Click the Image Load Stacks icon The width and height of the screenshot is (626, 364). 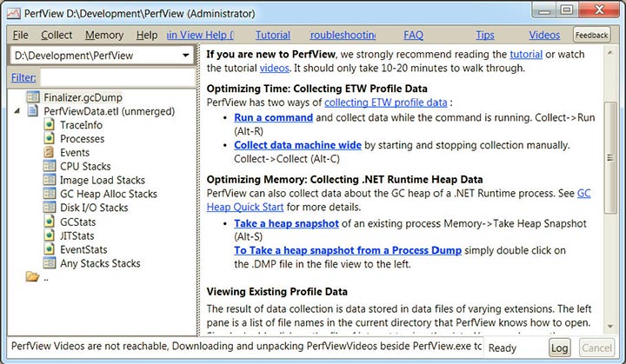pyautogui.click(x=49, y=180)
